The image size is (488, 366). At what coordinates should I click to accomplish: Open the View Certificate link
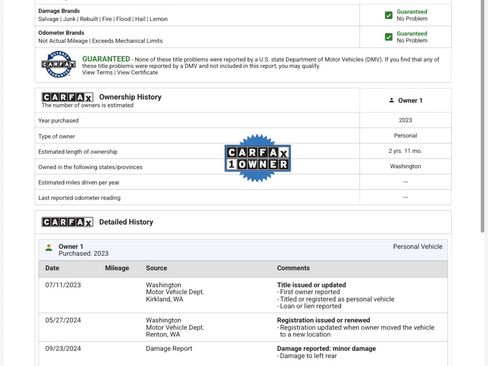137,72
